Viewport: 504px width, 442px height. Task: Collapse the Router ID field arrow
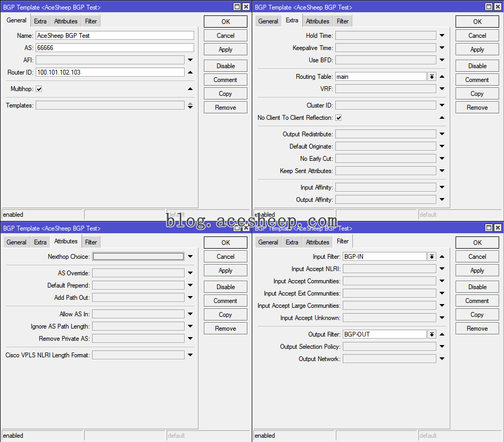(x=190, y=72)
